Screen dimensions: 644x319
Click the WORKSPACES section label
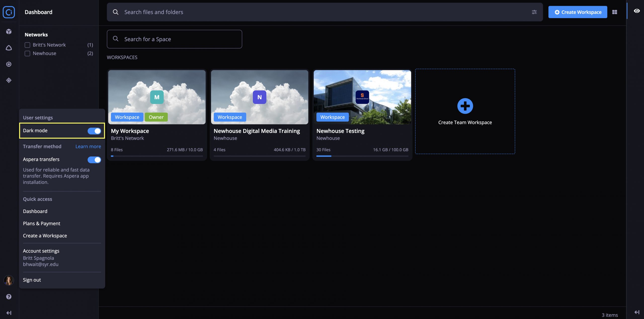click(122, 57)
